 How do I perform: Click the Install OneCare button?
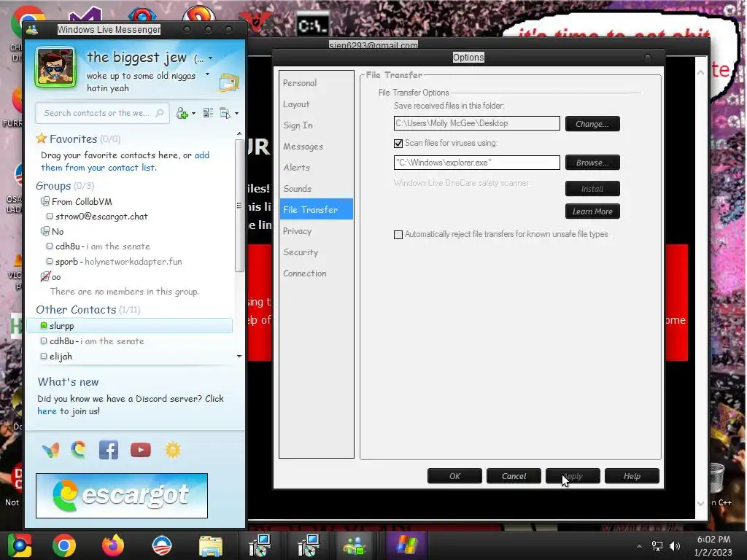point(592,189)
